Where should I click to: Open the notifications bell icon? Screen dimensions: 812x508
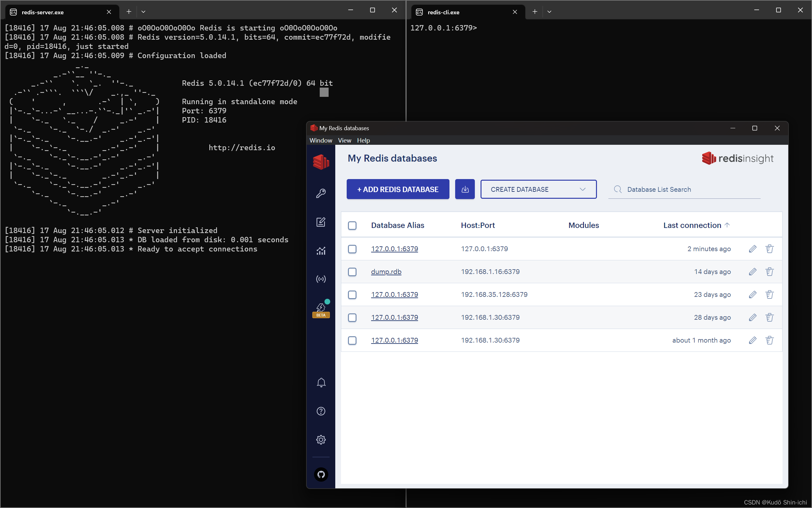point(321,383)
